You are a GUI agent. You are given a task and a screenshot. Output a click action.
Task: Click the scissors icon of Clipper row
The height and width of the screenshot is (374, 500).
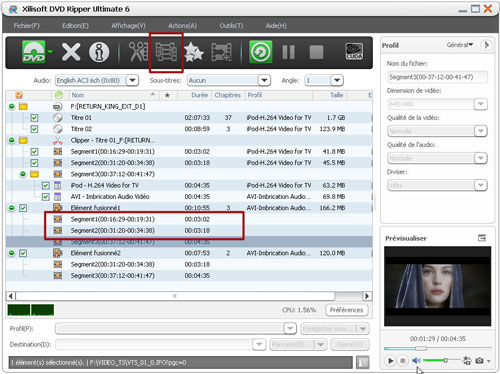[58, 140]
